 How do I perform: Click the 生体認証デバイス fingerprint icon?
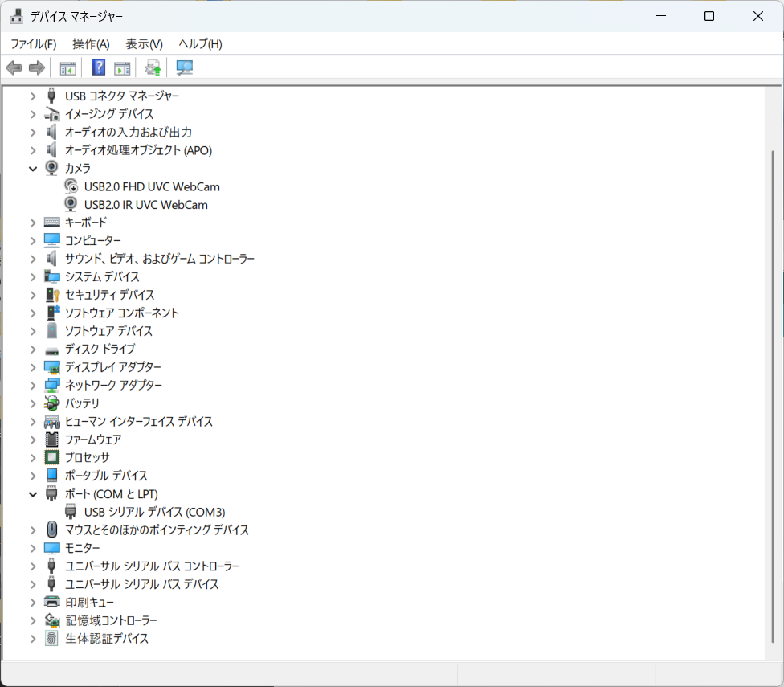click(x=52, y=639)
